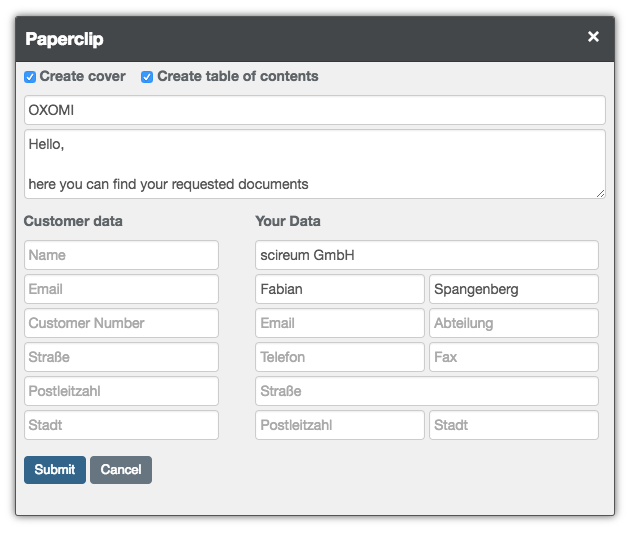Screen dimensions: 633x533
Task: Click the Telefon input field
Action: pyautogui.click(x=340, y=357)
